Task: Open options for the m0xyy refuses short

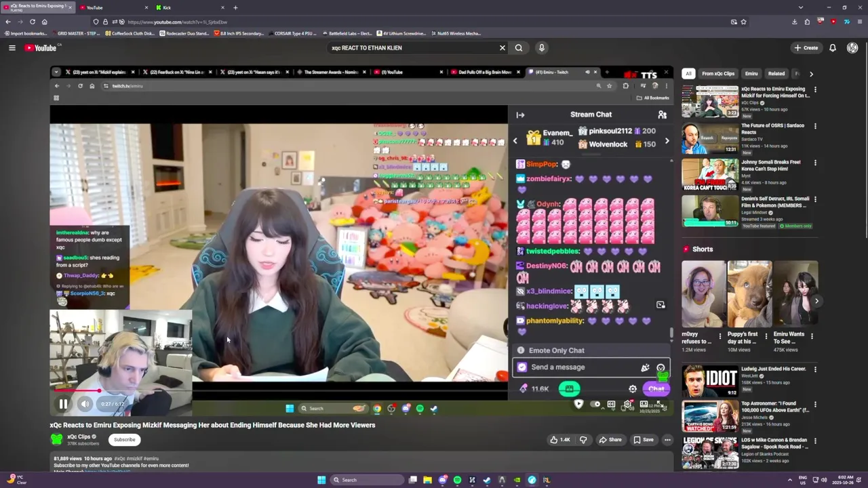Action: [x=719, y=335]
